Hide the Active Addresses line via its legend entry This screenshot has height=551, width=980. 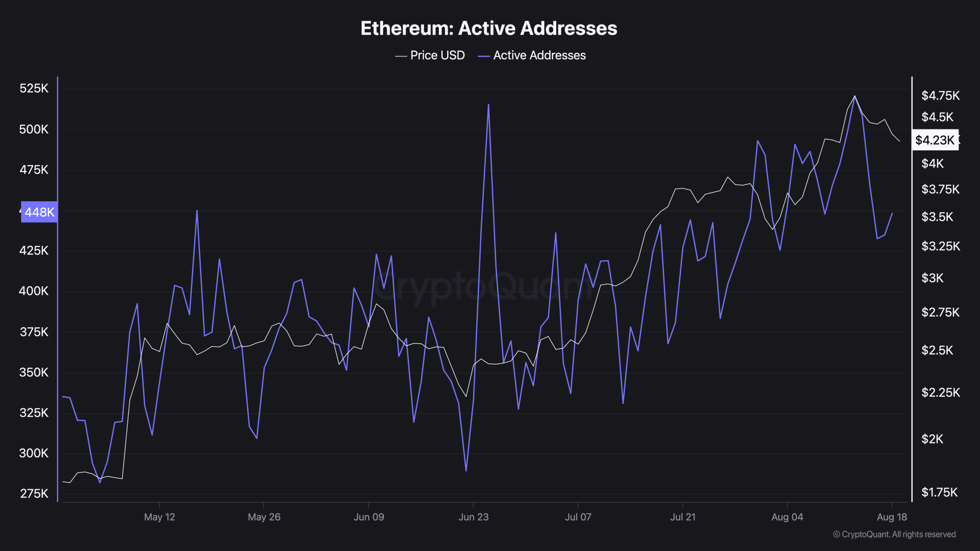[x=539, y=55]
